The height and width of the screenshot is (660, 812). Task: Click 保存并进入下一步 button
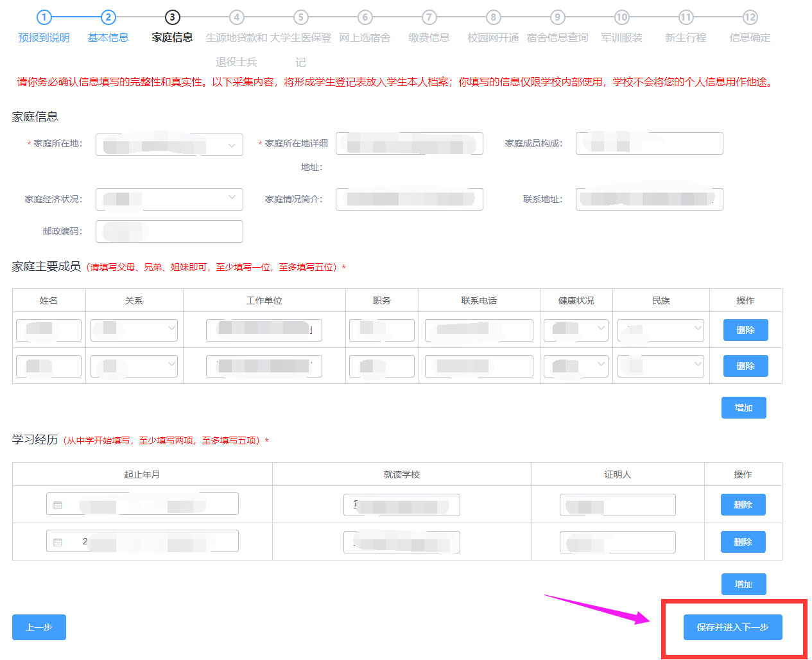coord(732,627)
